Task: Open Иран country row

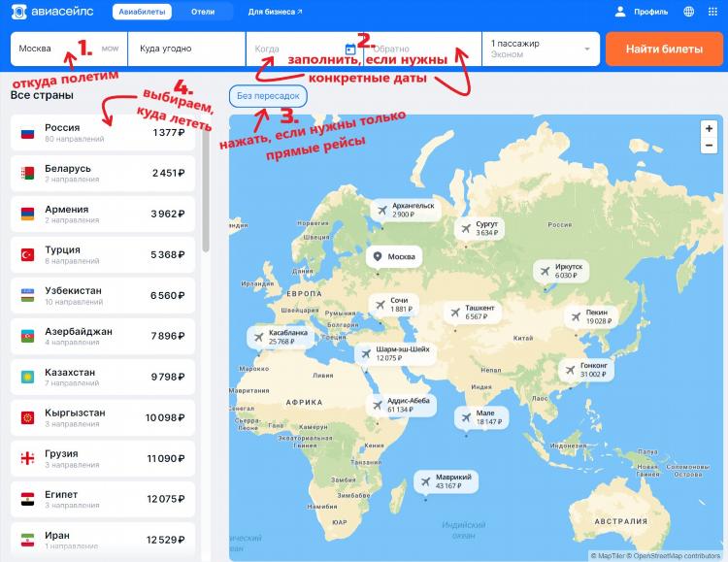Action: point(103,540)
